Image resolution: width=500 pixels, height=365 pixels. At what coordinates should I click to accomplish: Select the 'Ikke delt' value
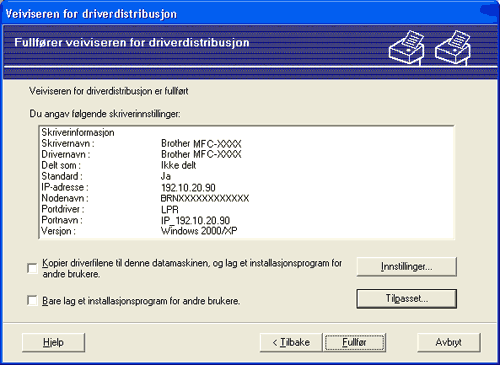179,165
